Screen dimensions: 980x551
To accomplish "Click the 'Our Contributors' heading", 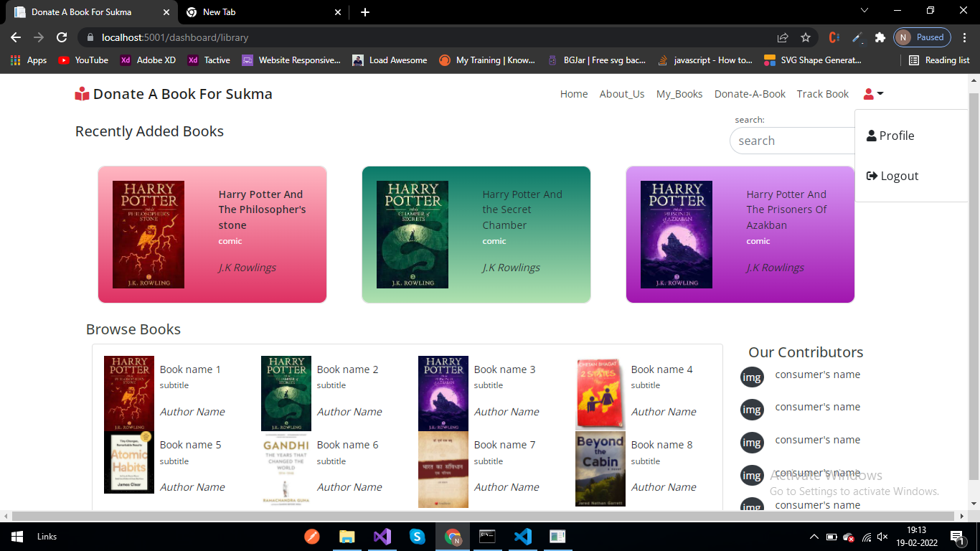I will coord(806,352).
